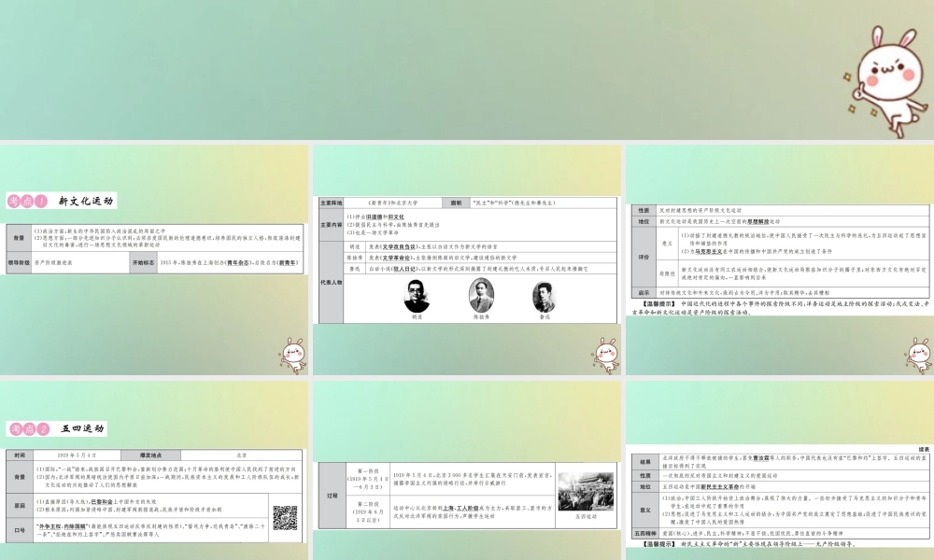Click the rabbit mascot on the 主要阵地 slide
Viewport: 934px width, 560px height.
[606, 356]
